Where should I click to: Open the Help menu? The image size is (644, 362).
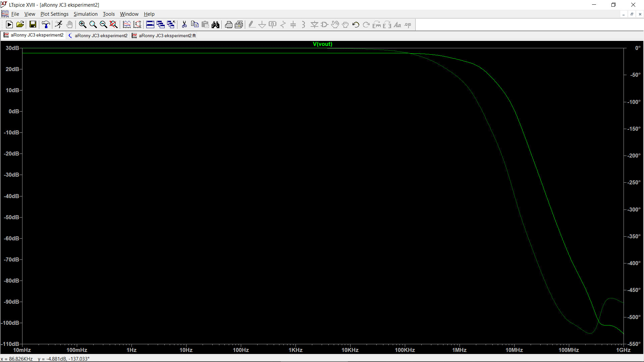[149, 14]
